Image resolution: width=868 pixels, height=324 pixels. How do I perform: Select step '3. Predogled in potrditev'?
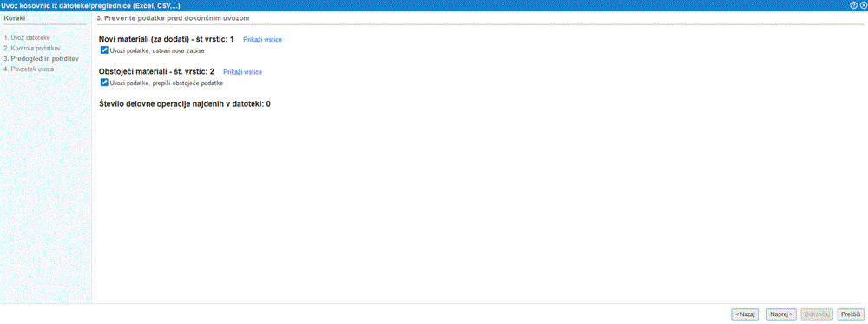click(x=42, y=59)
